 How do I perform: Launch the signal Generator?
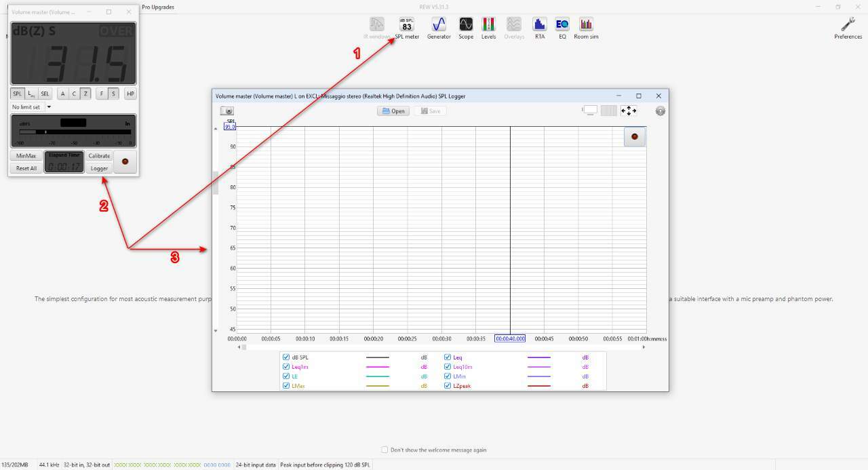tap(439, 28)
